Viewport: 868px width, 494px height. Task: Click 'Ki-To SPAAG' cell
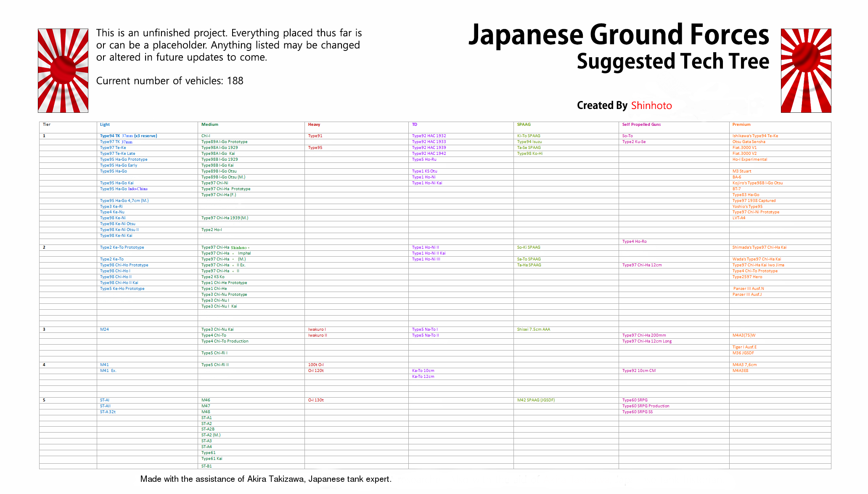point(529,136)
